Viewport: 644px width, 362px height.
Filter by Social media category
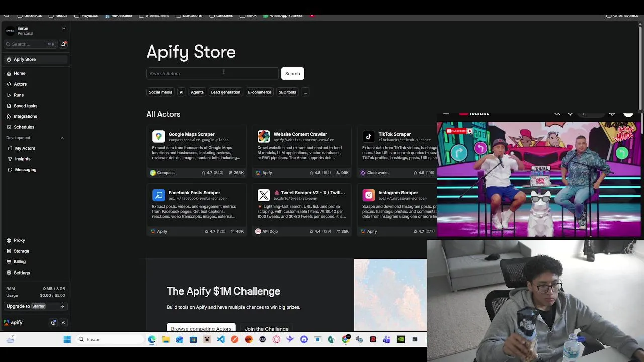pos(160,92)
